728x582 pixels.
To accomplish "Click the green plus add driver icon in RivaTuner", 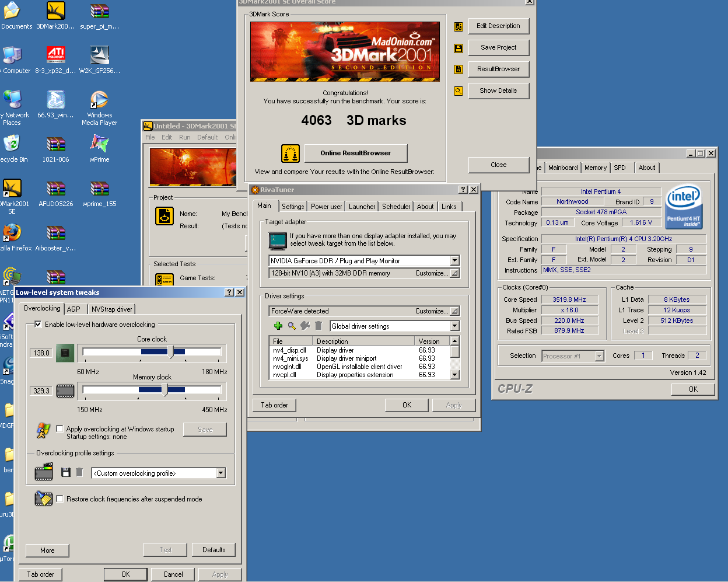I will point(278,326).
